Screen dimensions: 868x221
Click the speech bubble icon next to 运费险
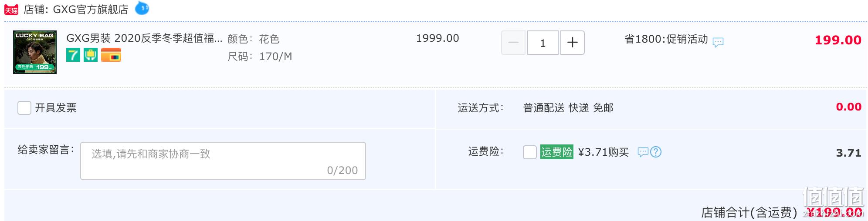point(643,152)
